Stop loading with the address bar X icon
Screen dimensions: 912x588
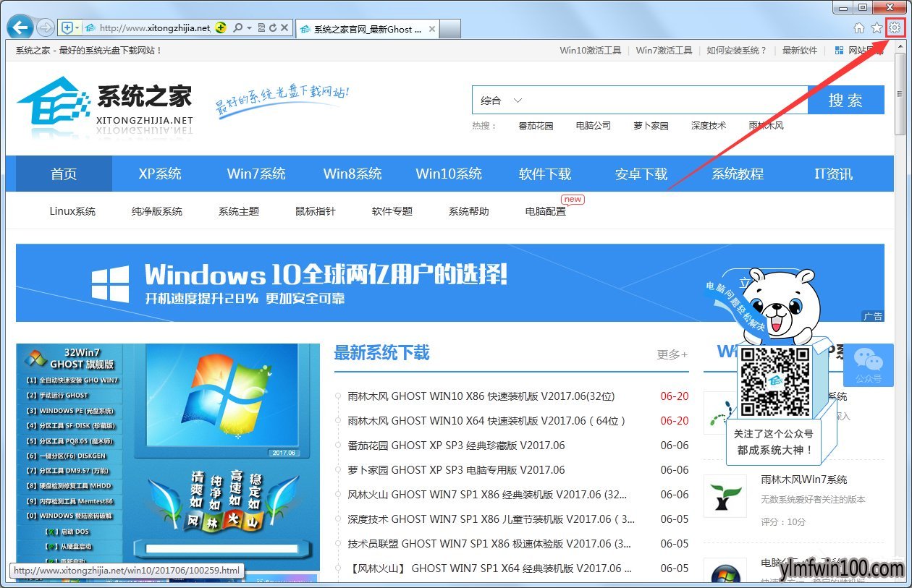(284, 27)
